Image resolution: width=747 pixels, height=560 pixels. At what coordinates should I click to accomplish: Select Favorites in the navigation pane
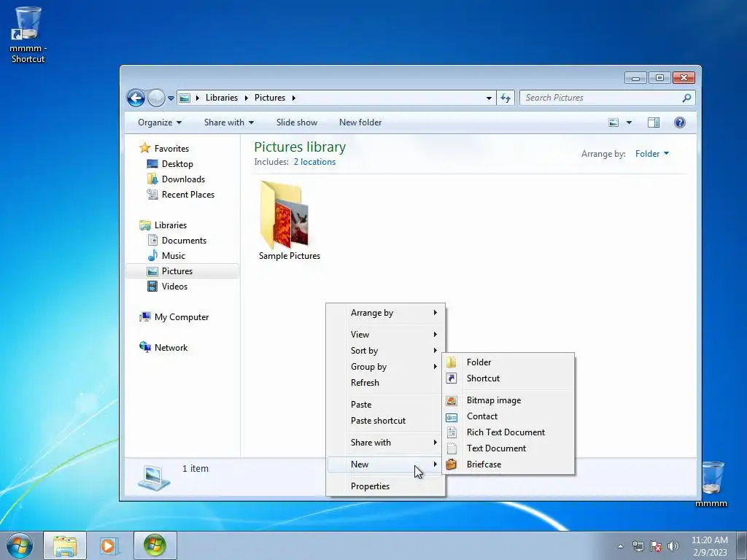pos(171,149)
